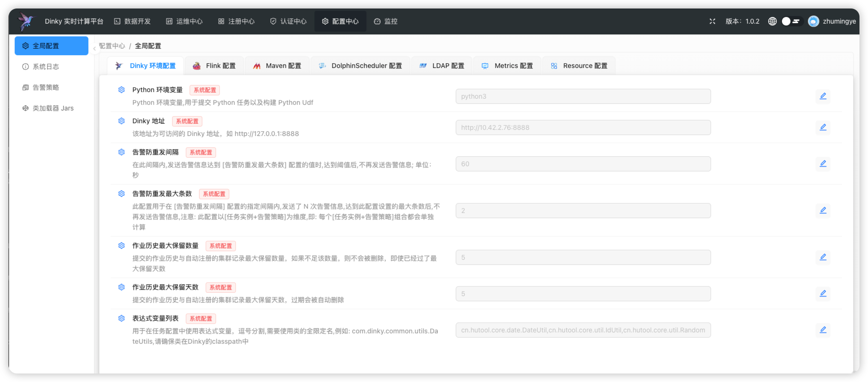Click the 告警防重发间隔 value field showing 60

[x=583, y=164]
